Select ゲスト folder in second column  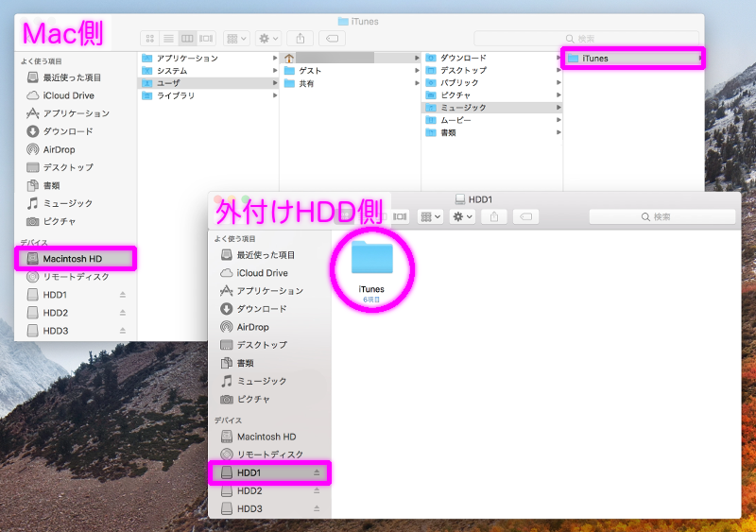click(x=351, y=71)
